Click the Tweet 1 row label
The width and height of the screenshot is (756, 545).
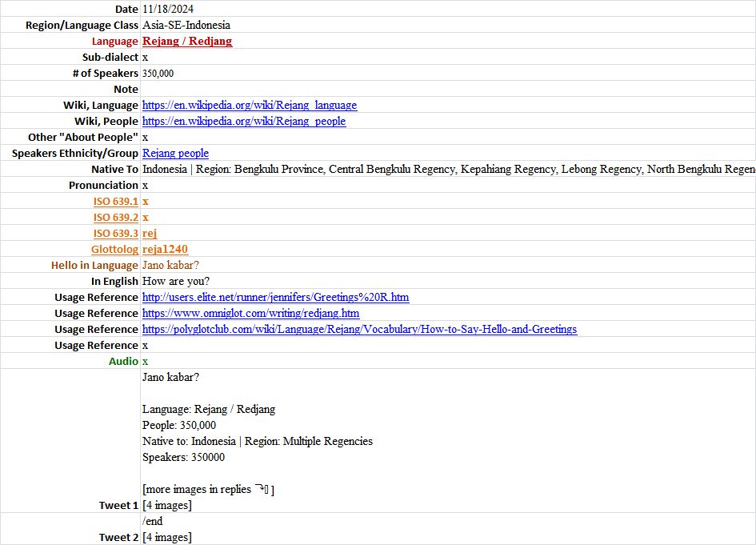click(x=118, y=506)
